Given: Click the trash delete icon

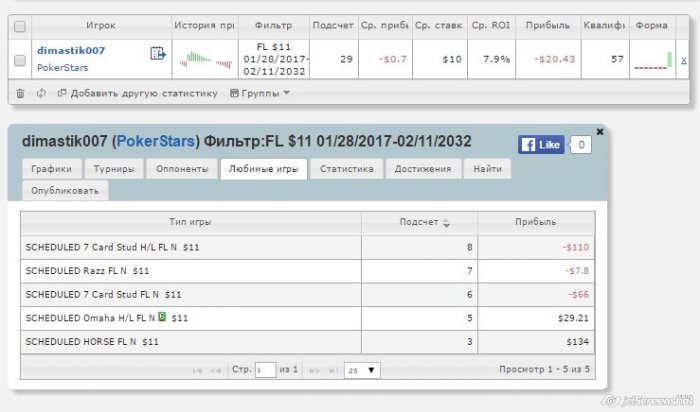Looking at the screenshot, I should 20,93.
